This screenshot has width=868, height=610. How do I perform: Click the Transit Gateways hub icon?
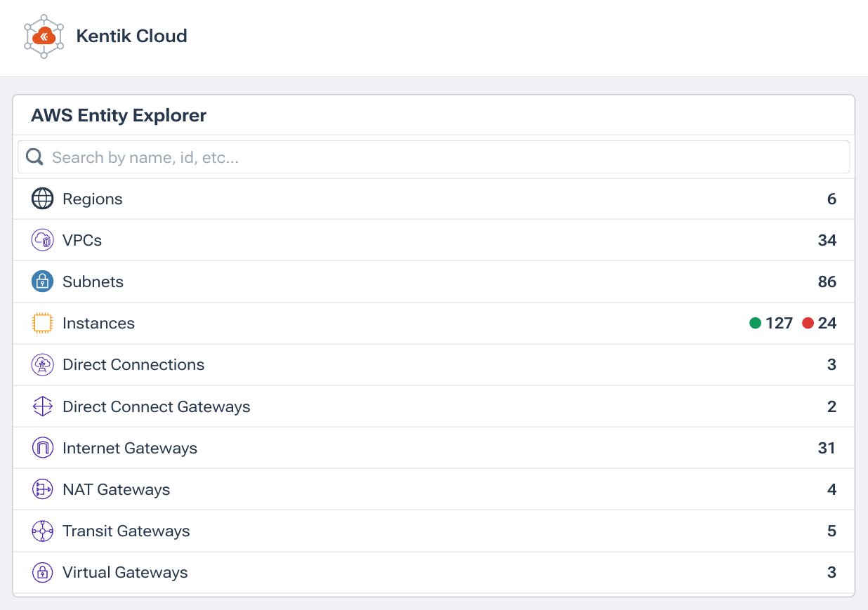point(43,531)
